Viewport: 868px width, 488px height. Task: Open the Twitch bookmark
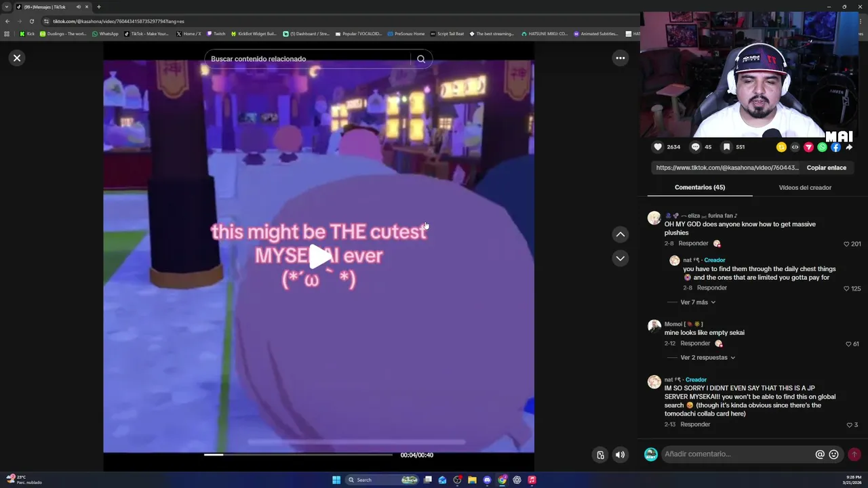point(216,34)
